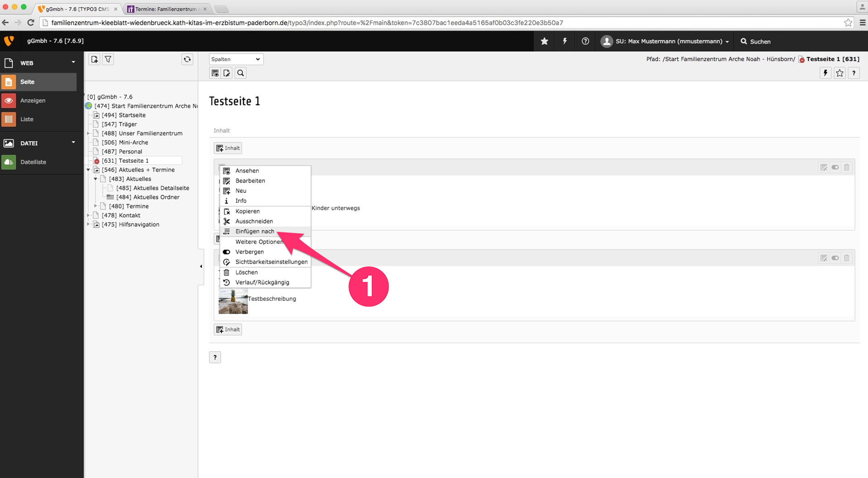Click the clear cache lightning icon in top bar
Viewport: 868px width, 478px height.
click(565, 41)
